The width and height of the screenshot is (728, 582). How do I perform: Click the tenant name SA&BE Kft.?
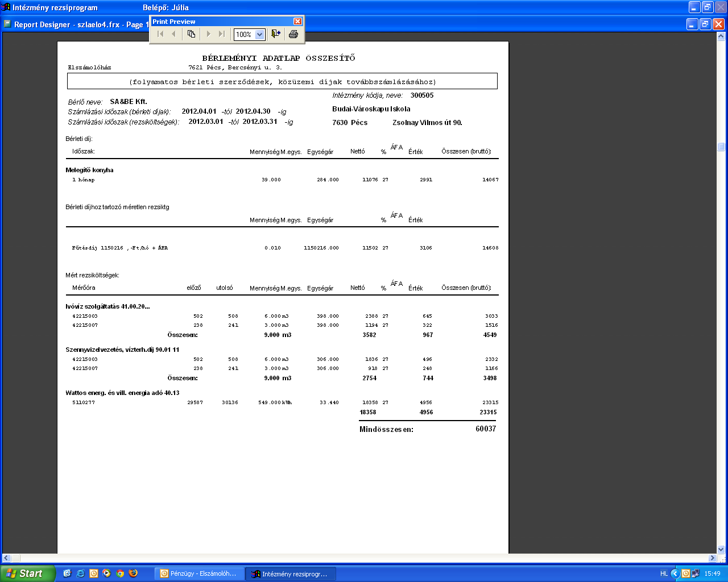tap(129, 102)
